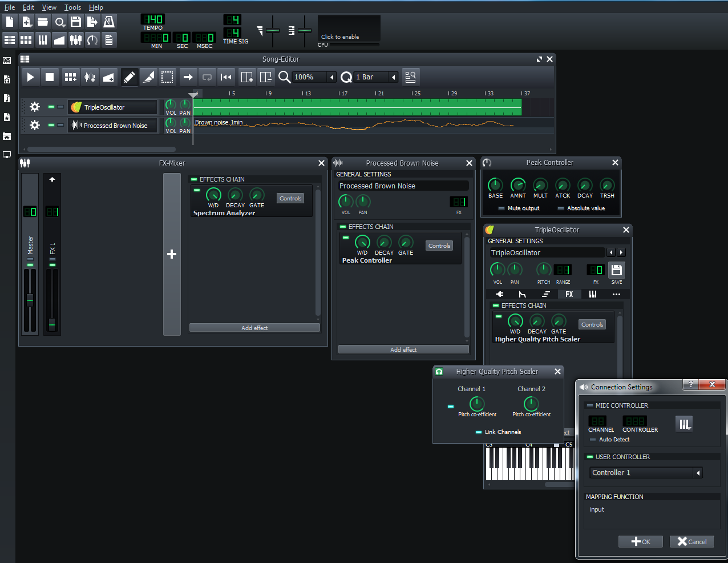The height and width of the screenshot is (563, 728).
Task: Open the zoom 100% dropdown
Action: (331, 77)
